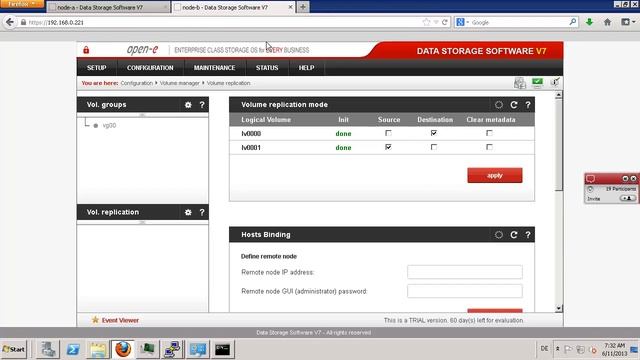Open the bookmarks menu dropdown button

click(628, 22)
